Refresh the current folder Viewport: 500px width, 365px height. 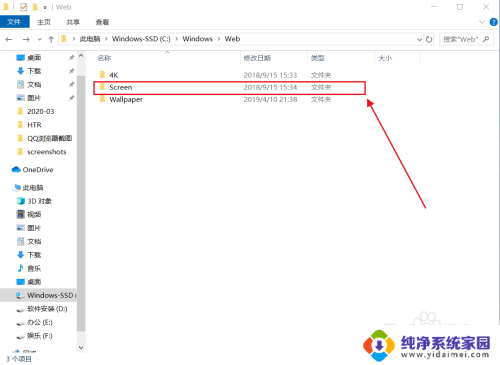pyautogui.click(x=429, y=39)
